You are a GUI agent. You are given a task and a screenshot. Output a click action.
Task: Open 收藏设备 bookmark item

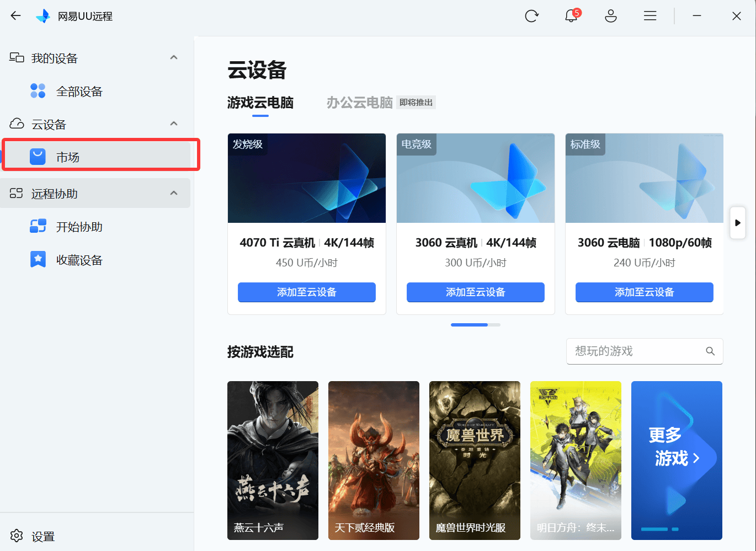(79, 260)
